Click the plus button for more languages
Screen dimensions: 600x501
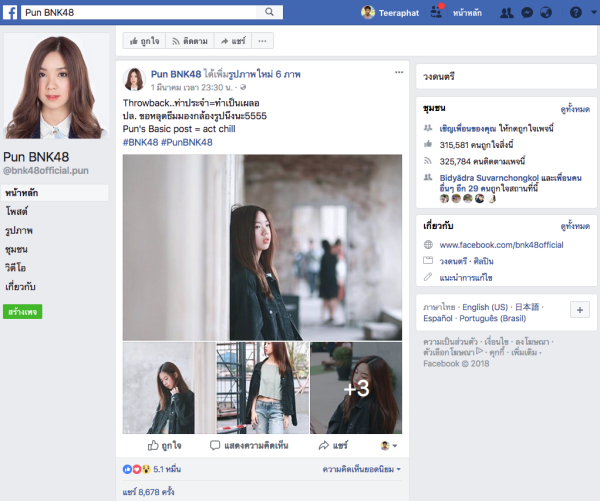(580, 310)
